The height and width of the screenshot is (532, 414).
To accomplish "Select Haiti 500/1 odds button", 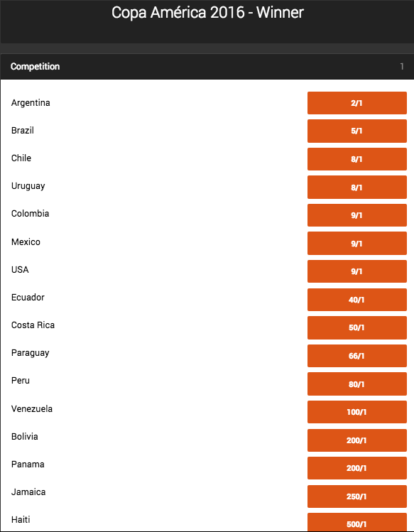I will (357, 522).
